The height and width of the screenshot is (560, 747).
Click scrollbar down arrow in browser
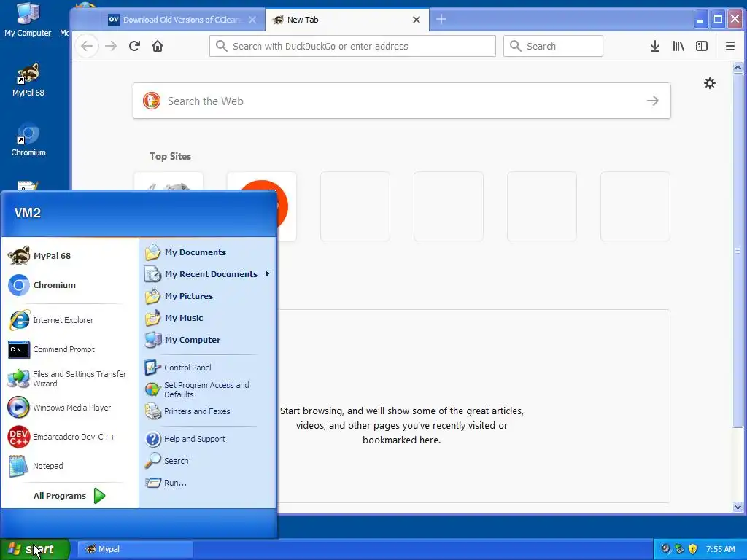(738, 507)
